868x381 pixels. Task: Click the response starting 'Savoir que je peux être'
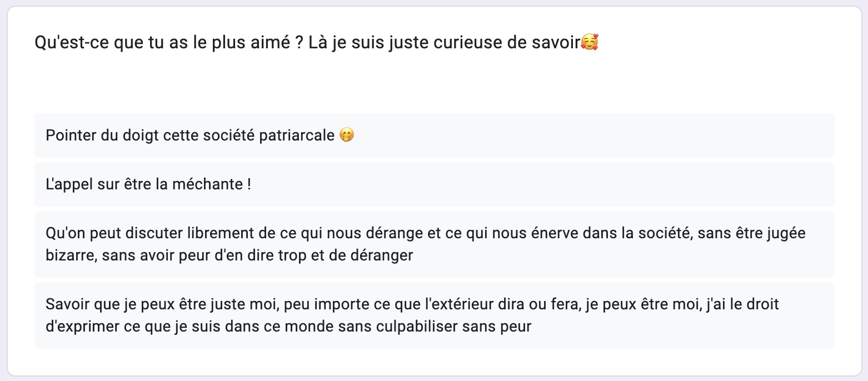[433, 315]
